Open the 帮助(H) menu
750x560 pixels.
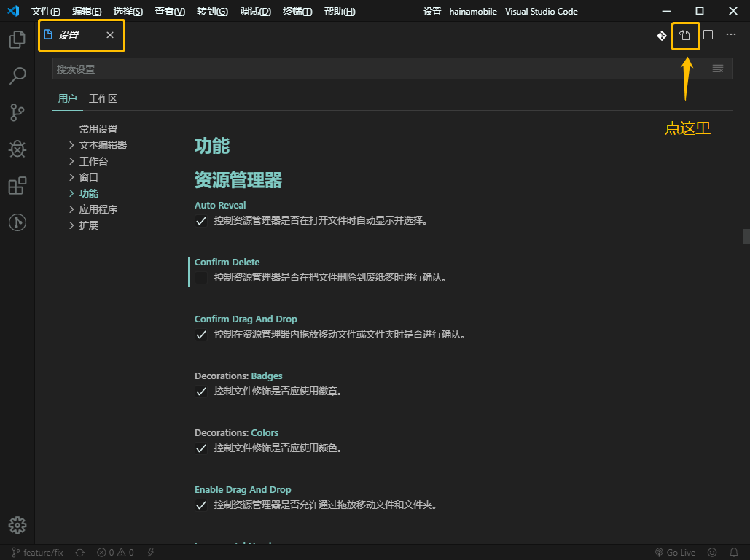340,11
